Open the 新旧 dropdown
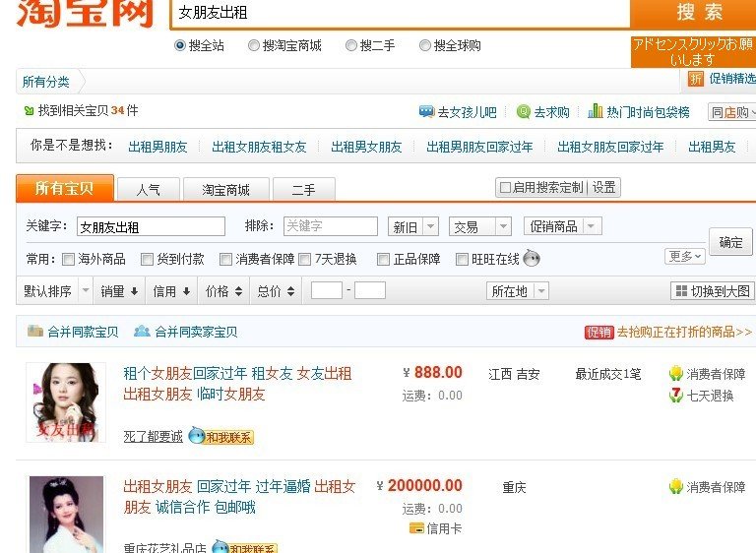This screenshot has width=756, height=553. point(413,226)
